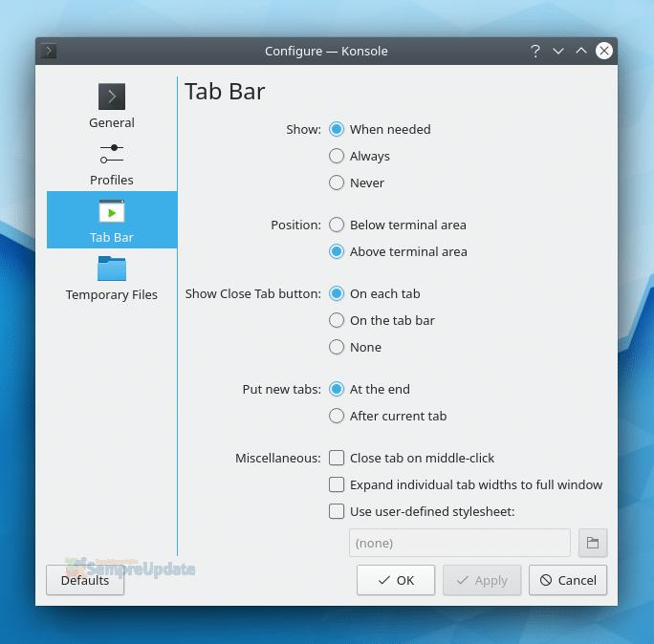This screenshot has width=654, height=644.
Task: Maximize the Configure dialog with up chevron
Action: coord(581,52)
